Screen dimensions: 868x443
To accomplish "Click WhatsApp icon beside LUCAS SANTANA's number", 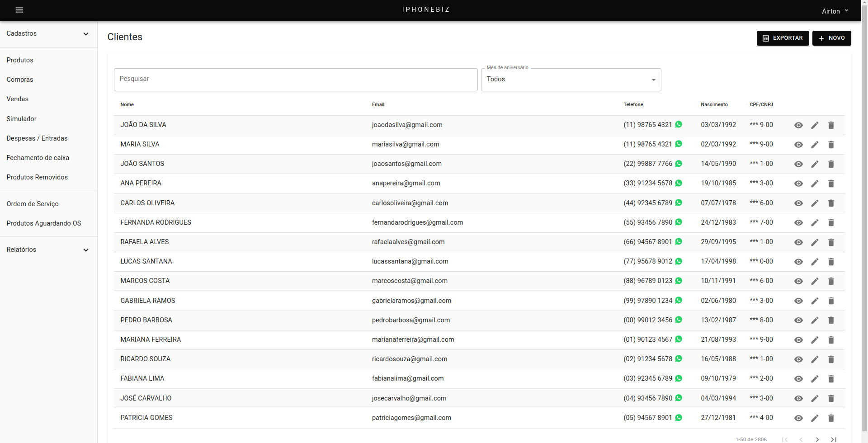I will 679,261.
